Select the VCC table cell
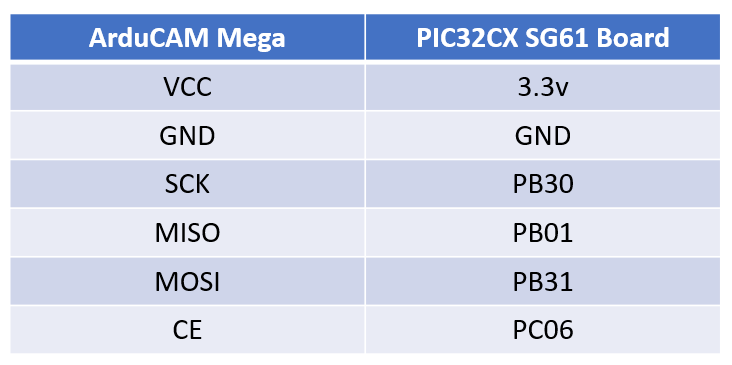This screenshot has width=732, height=365. 187,87
